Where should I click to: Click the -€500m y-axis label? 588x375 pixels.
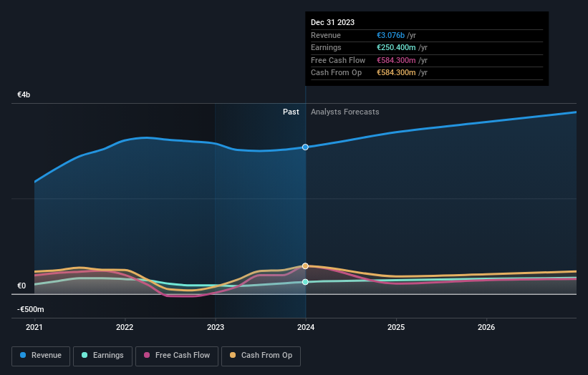pyautogui.click(x=30, y=309)
